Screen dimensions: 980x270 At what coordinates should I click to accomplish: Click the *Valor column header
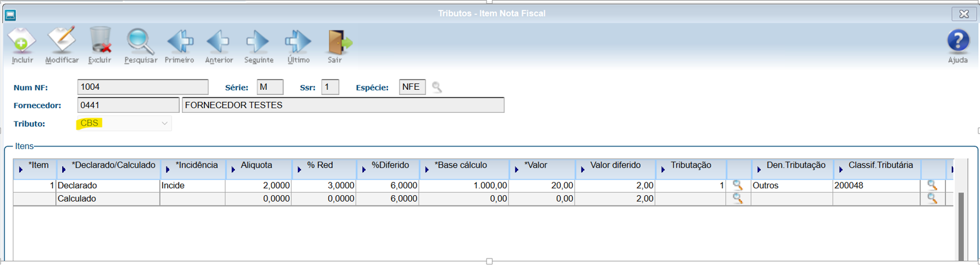[x=542, y=169]
